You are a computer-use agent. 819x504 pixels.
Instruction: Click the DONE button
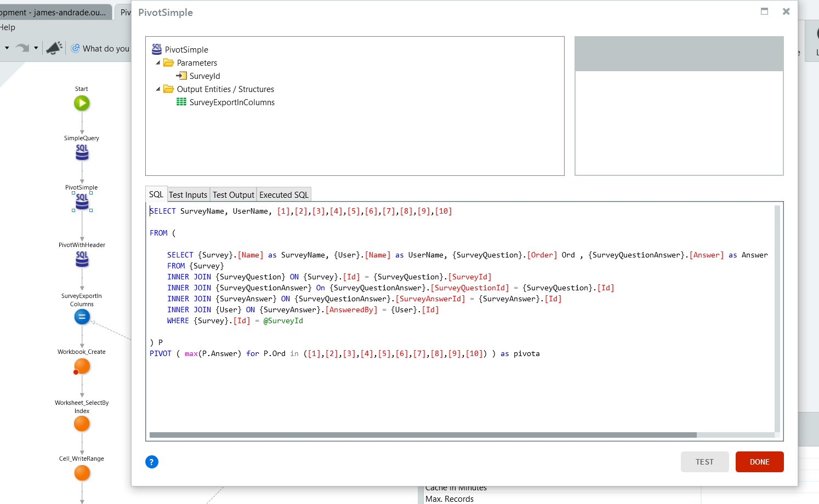(760, 462)
